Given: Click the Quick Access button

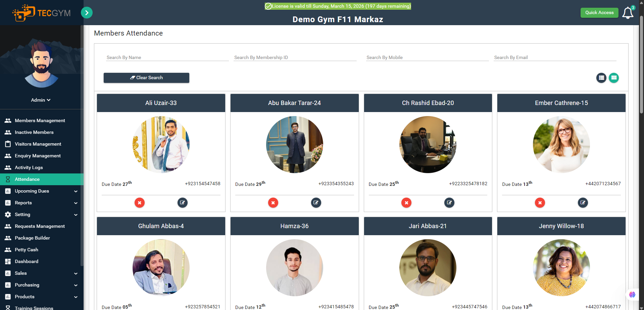Looking at the screenshot, I should 599,13.
